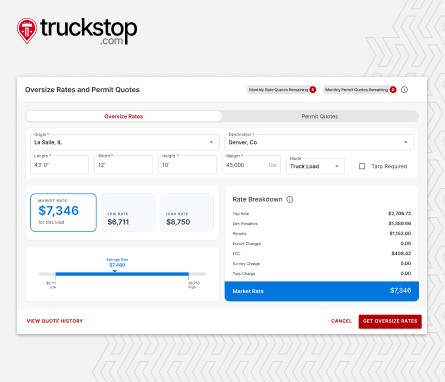
Task: Click the Cancel button
Action: point(341,321)
